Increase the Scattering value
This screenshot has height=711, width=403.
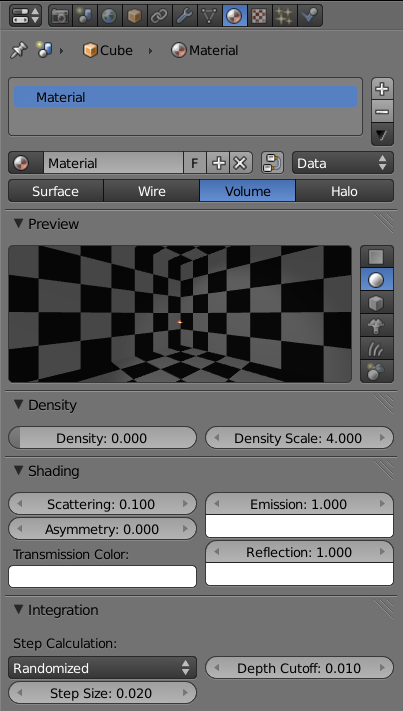(x=185, y=504)
